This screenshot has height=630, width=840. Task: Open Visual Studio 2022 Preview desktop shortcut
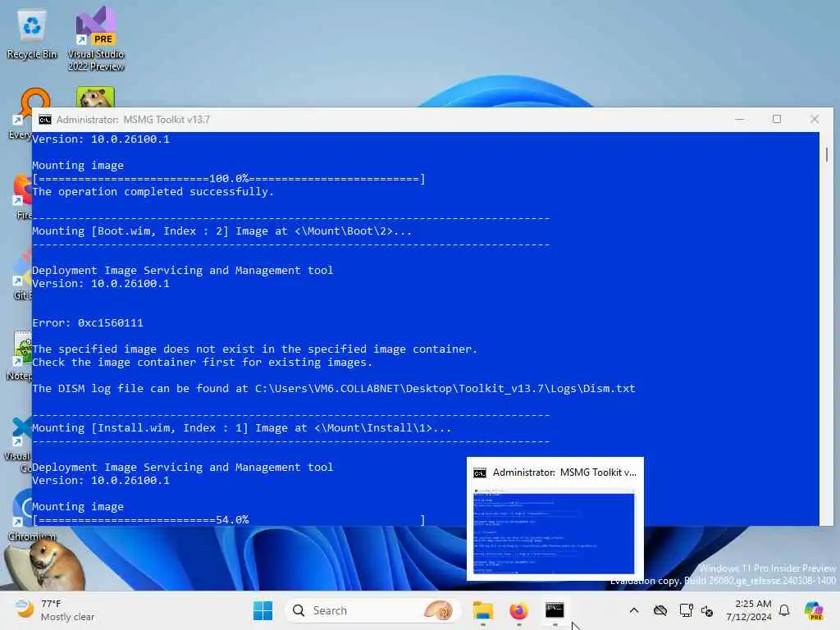tap(96, 39)
